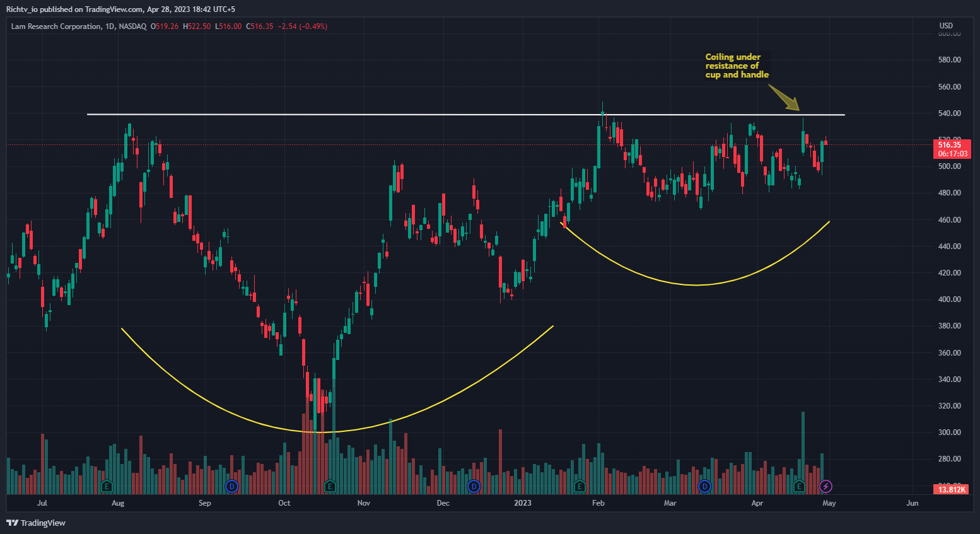Click the USD currency label
The image size is (980, 534).
[x=946, y=26]
